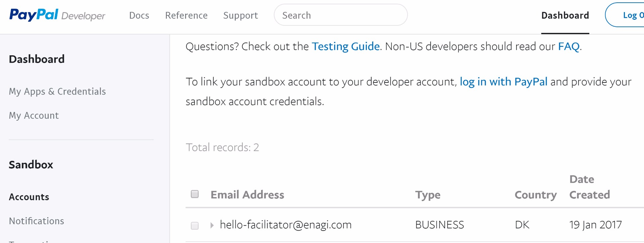This screenshot has height=243, width=644.
Task: Click the PayPal Developer logo
Action: pyautogui.click(x=57, y=15)
